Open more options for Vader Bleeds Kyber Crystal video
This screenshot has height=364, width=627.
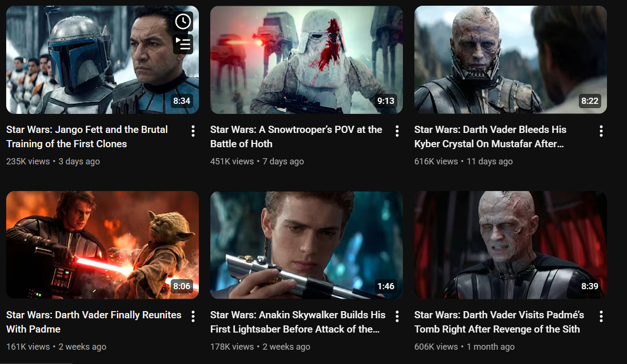click(601, 131)
